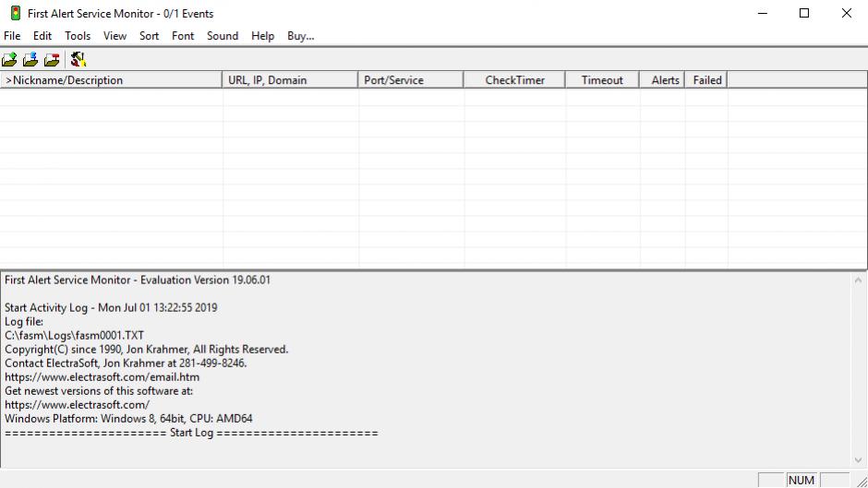Open the Tools menu

pyautogui.click(x=78, y=36)
